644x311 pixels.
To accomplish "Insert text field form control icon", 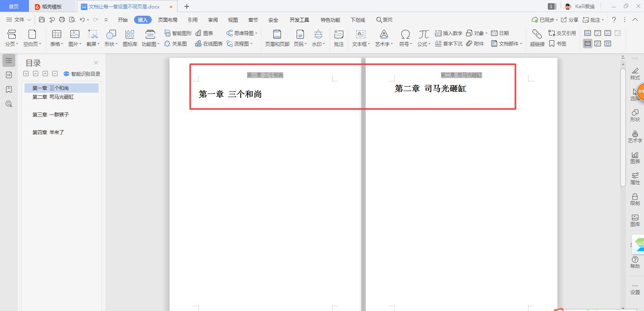I will click(588, 33).
